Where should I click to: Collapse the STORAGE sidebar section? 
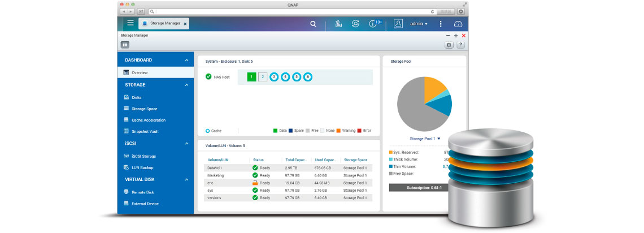[x=186, y=85]
